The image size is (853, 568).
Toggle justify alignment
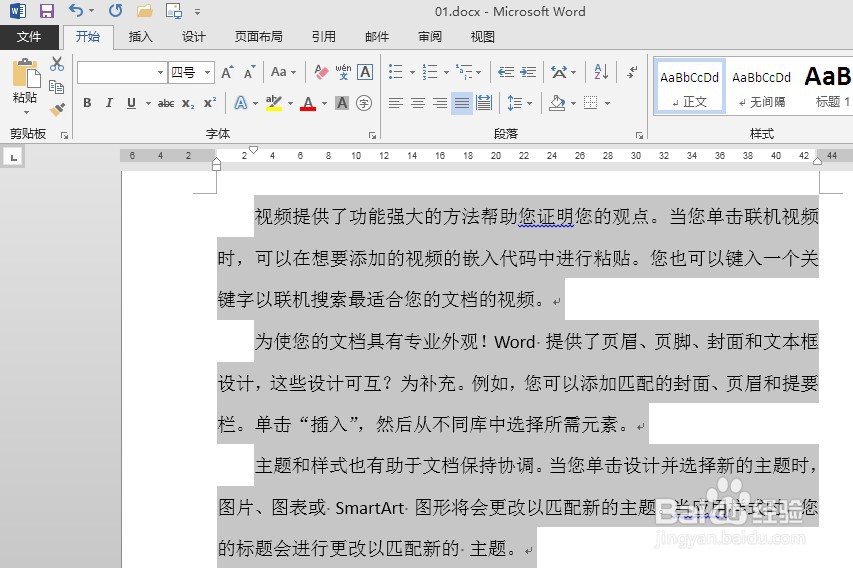(x=461, y=103)
